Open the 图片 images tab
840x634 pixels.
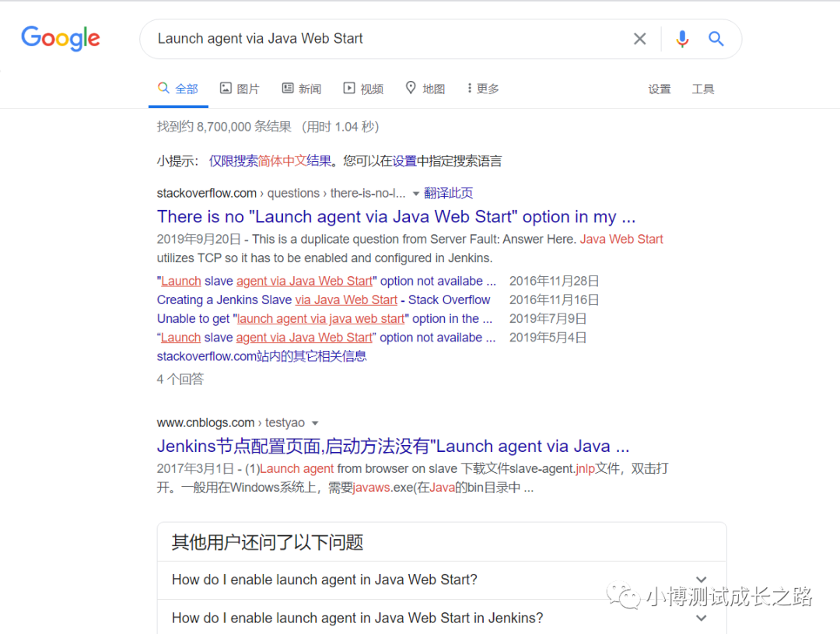[x=240, y=89]
